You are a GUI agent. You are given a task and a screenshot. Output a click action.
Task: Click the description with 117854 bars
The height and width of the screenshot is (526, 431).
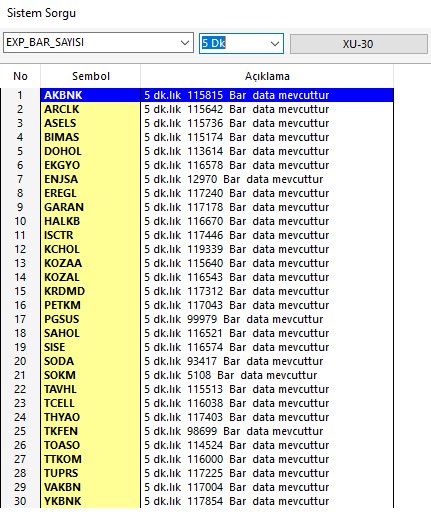[236, 501]
